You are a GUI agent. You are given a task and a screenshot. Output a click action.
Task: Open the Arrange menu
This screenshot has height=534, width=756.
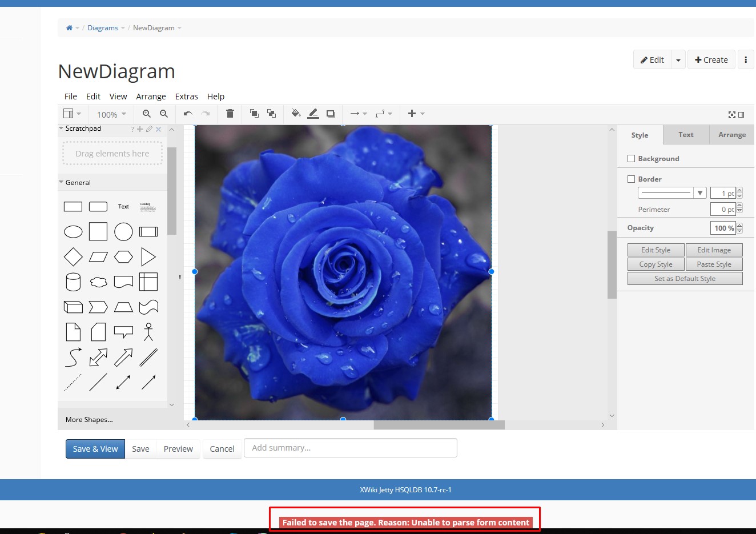point(151,97)
